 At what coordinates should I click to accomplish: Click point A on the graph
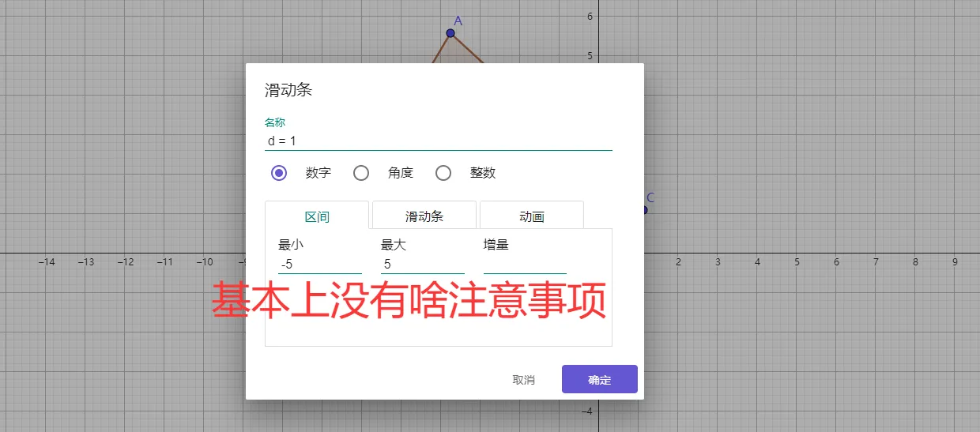pos(450,33)
